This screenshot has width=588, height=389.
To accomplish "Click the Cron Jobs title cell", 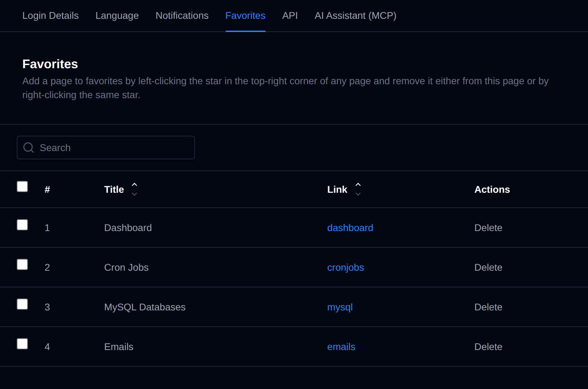I will pos(126,268).
